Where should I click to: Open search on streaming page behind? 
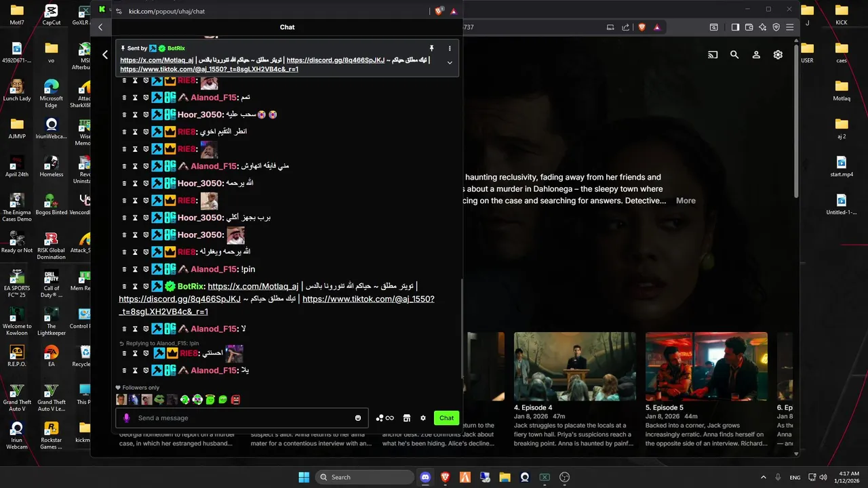click(734, 55)
